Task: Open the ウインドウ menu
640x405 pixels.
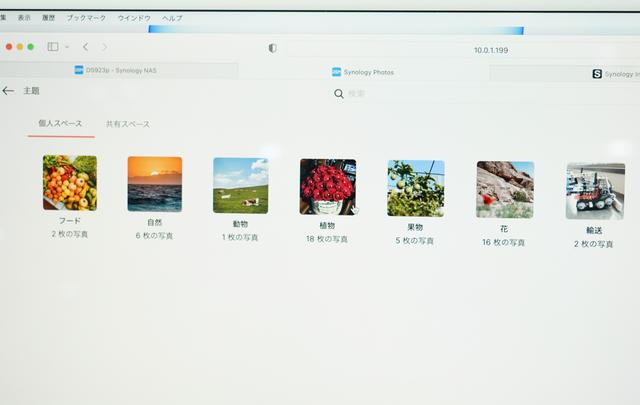Action: pos(134,18)
